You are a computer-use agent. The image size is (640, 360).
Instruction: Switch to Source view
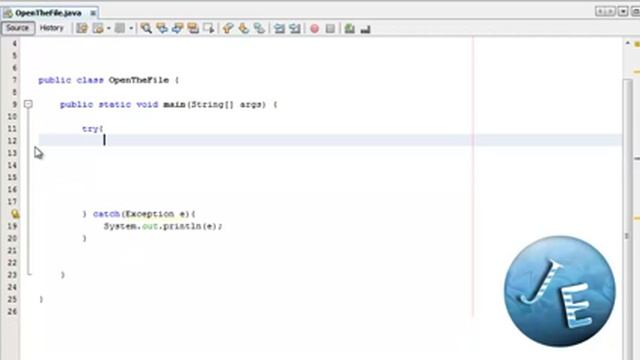[18, 28]
